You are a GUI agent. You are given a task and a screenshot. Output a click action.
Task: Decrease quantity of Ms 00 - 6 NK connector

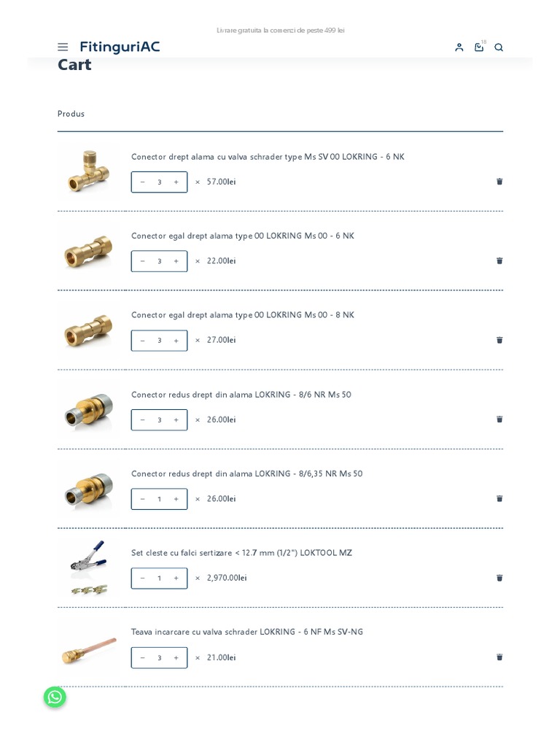point(142,261)
